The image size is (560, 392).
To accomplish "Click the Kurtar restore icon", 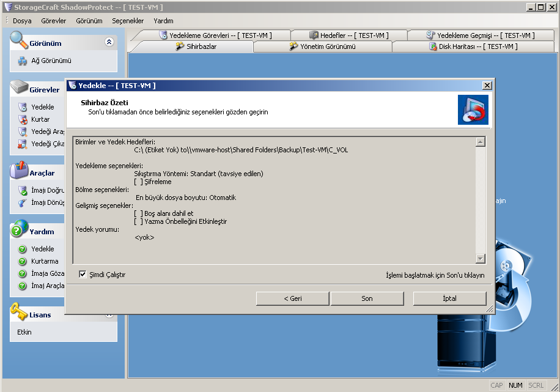I will click(23, 119).
